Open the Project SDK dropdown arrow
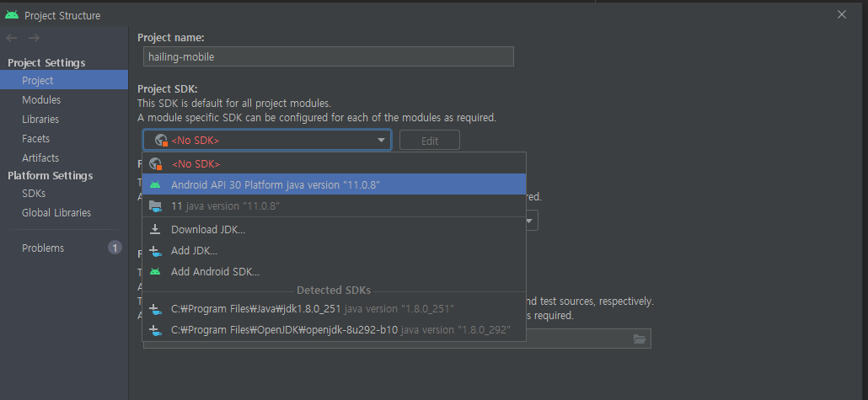This screenshot has height=400, width=868. [x=382, y=141]
